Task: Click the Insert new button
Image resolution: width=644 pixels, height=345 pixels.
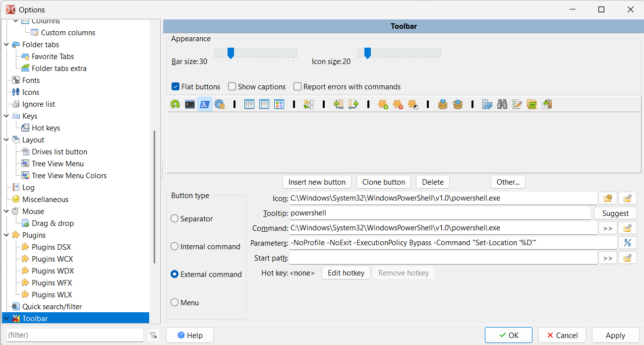Action: tap(317, 182)
